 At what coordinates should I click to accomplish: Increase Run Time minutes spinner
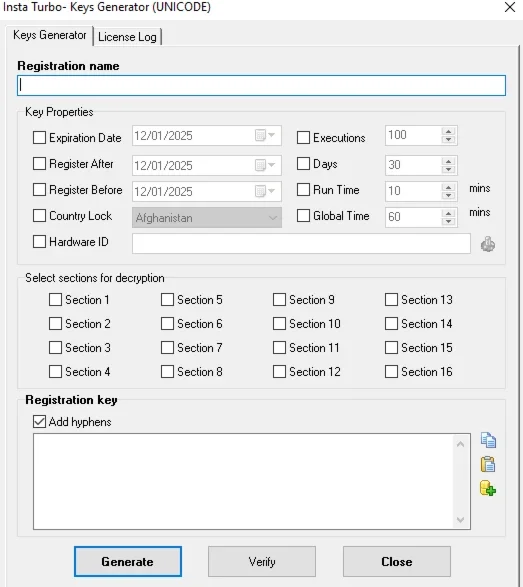pos(448,187)
